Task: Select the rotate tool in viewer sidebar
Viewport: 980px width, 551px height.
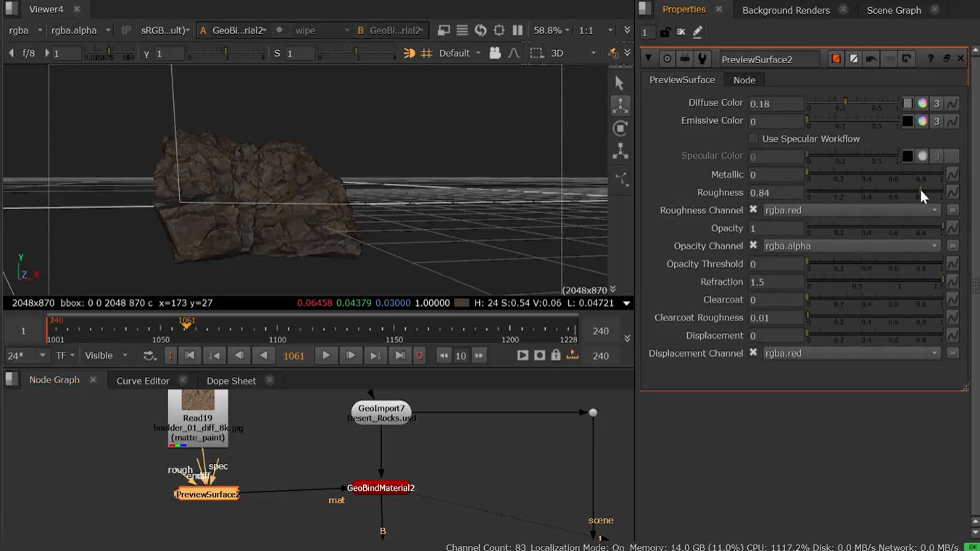Action: (620, 128)
